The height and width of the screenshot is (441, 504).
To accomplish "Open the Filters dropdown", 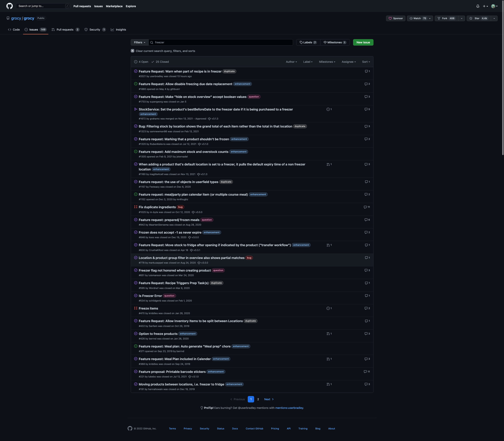I will 139,42.
